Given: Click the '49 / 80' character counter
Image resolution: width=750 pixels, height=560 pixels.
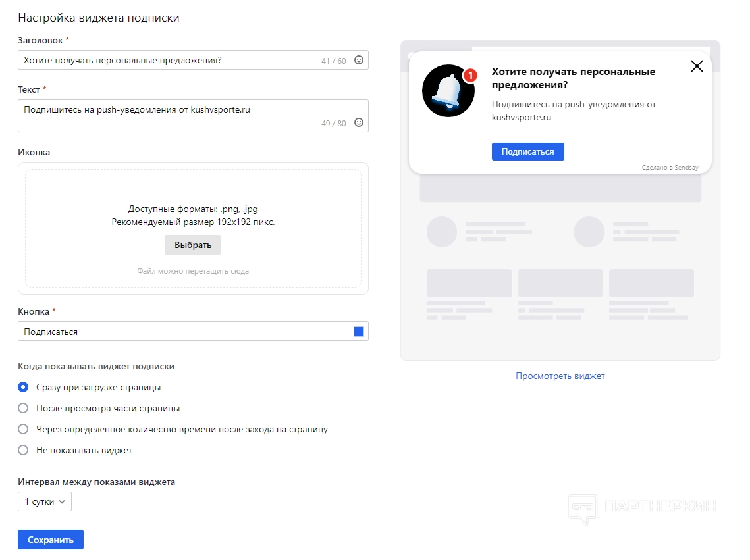Looking at the screenshot, I should point(333,123).
